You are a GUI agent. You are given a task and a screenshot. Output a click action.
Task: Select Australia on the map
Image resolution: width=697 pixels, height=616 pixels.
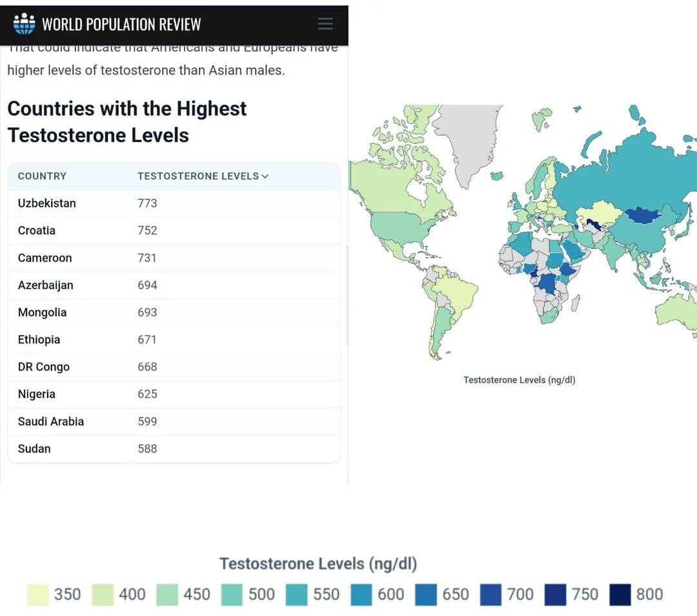[676, 310]
